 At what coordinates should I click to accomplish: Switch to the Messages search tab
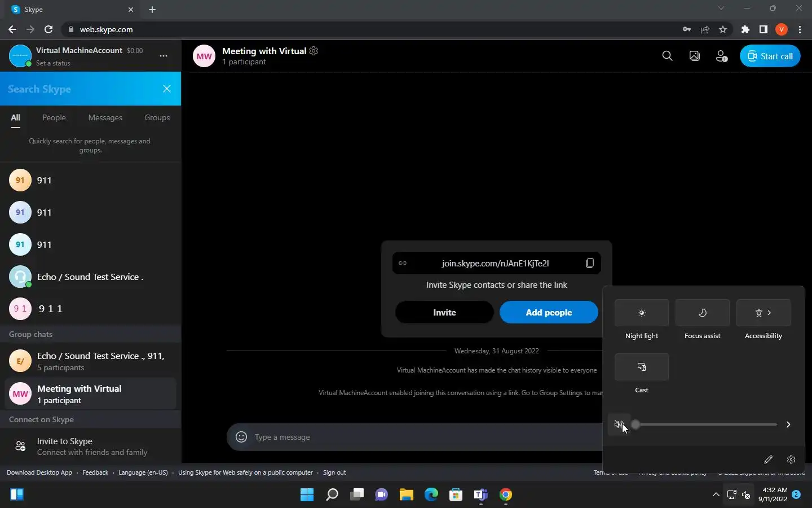105,117
